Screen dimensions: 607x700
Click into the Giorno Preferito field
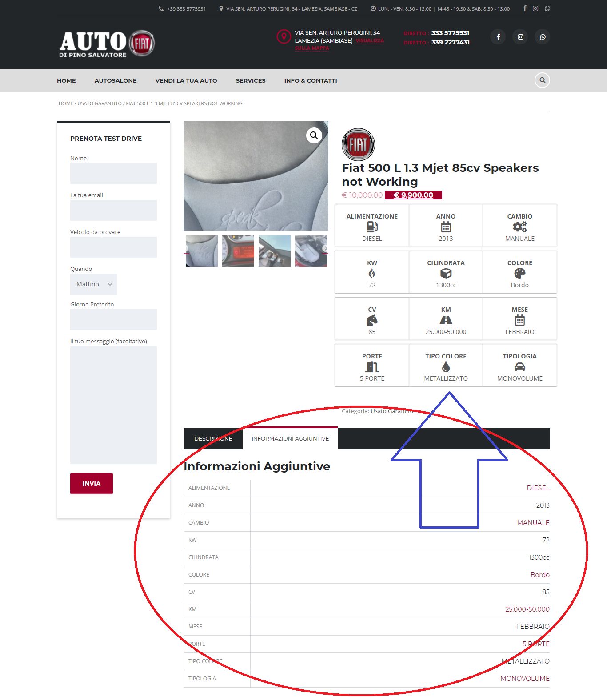pyautogui.click(x=113, y=319)
